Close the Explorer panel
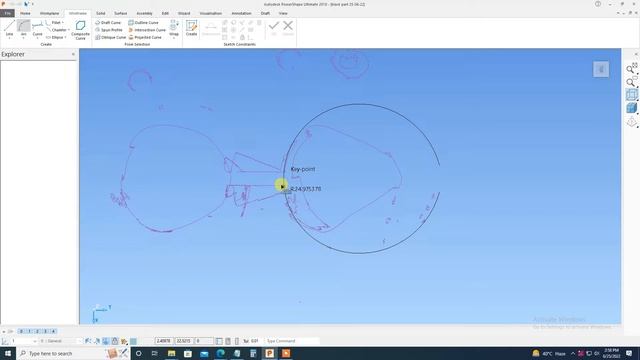 (x=73, y=54)
